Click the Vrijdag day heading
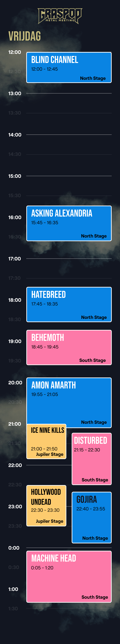 pyautogui.click(x=24, y=36)
